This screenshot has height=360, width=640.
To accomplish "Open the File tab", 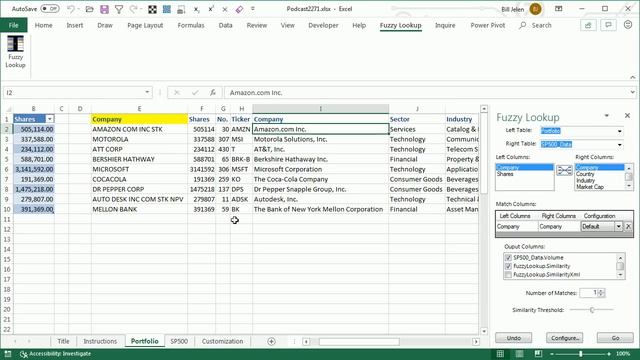I will [13, 25].
